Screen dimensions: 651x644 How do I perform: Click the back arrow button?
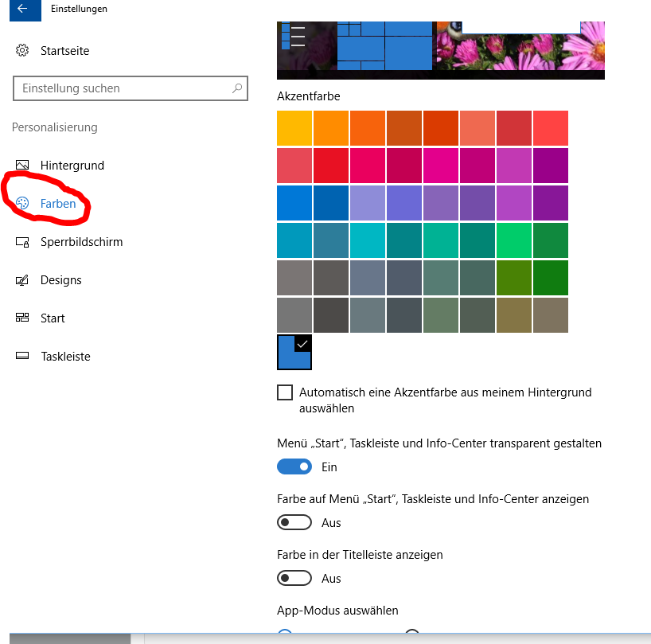point(25,10)
